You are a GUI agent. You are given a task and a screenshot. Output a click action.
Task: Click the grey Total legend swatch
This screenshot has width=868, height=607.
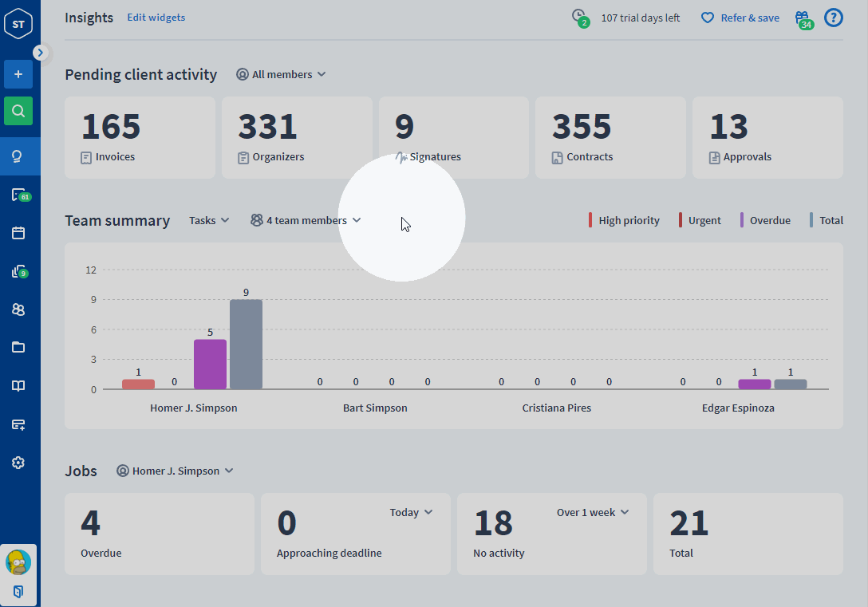[x=812, y=220]
